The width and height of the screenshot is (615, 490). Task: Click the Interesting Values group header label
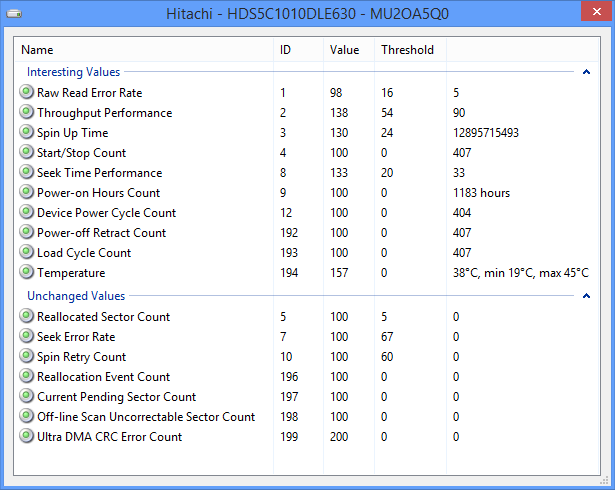[x=73, y=72]
